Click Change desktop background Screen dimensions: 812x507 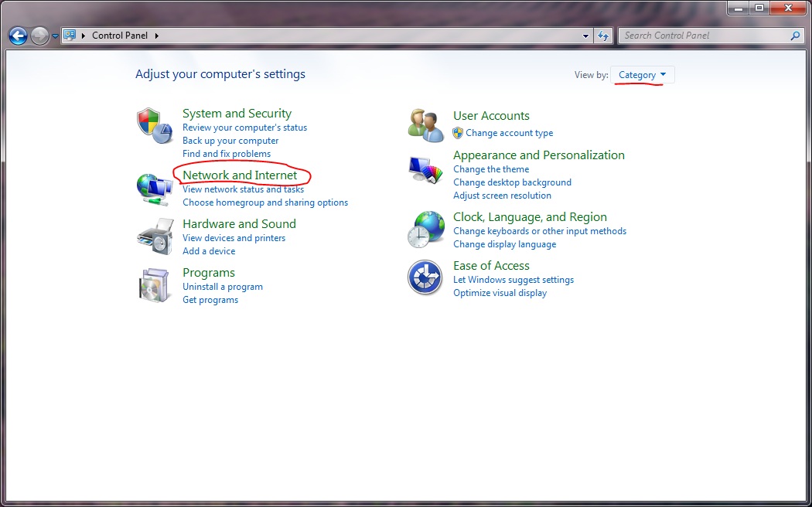[512, 182]
